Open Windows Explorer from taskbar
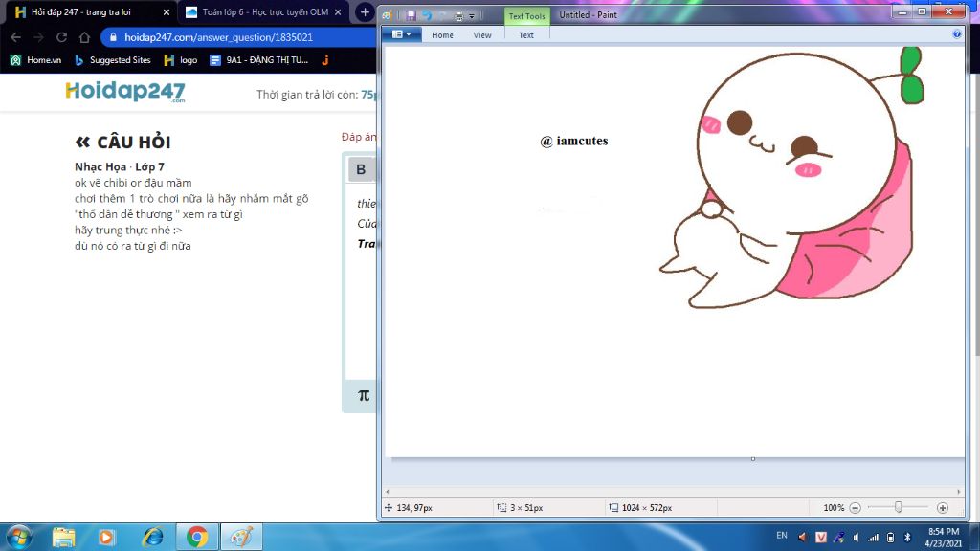Viewport: 980px width, 551px height. [x=64, y=537]
